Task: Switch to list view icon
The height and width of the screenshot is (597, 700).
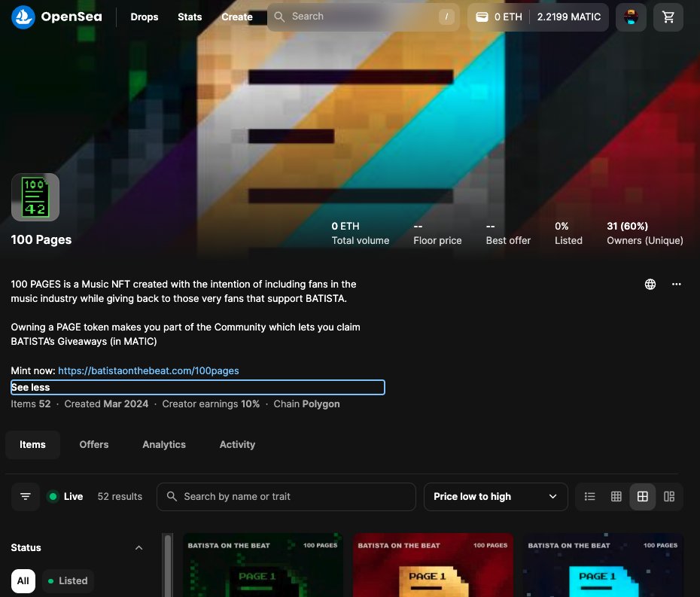Action: coord(590,497)
